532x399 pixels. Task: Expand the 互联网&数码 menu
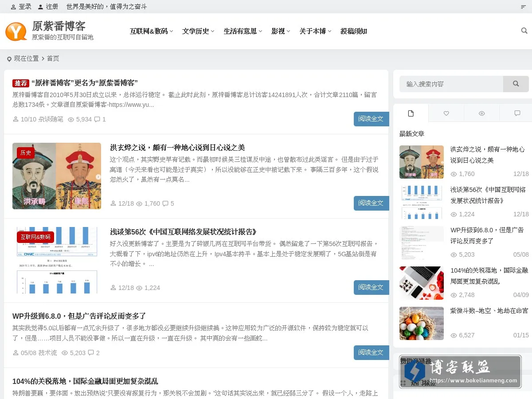(151, 31)
